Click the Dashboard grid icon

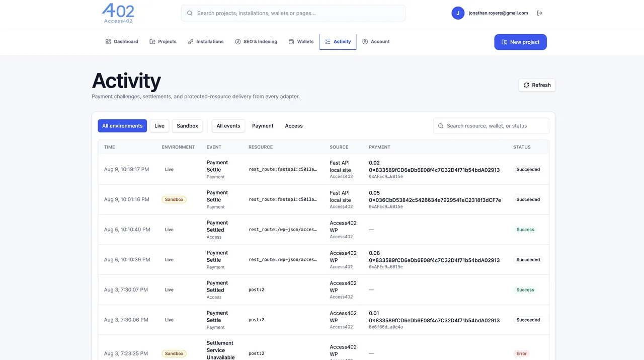[x=108, y=42]
